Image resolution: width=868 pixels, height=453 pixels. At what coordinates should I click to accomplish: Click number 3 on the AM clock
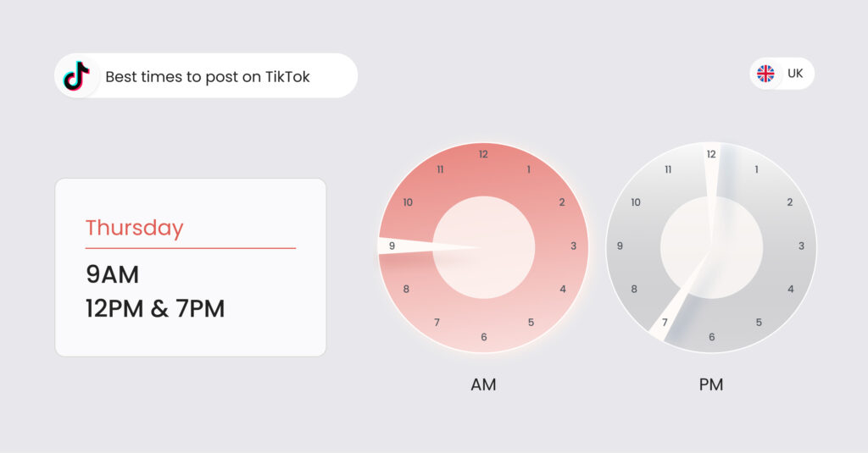[573, 246]
